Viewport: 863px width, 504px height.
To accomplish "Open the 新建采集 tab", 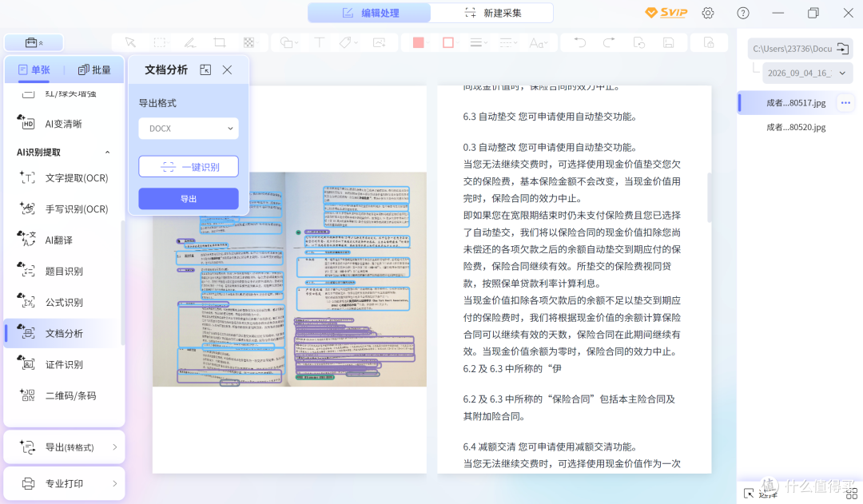I will tap(492, 13).
